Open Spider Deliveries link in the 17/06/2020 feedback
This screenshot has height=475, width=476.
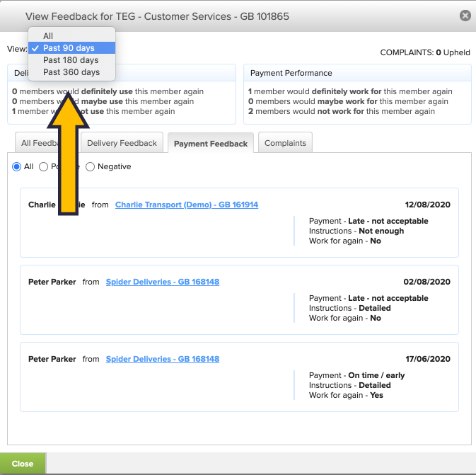pos(163,359)
